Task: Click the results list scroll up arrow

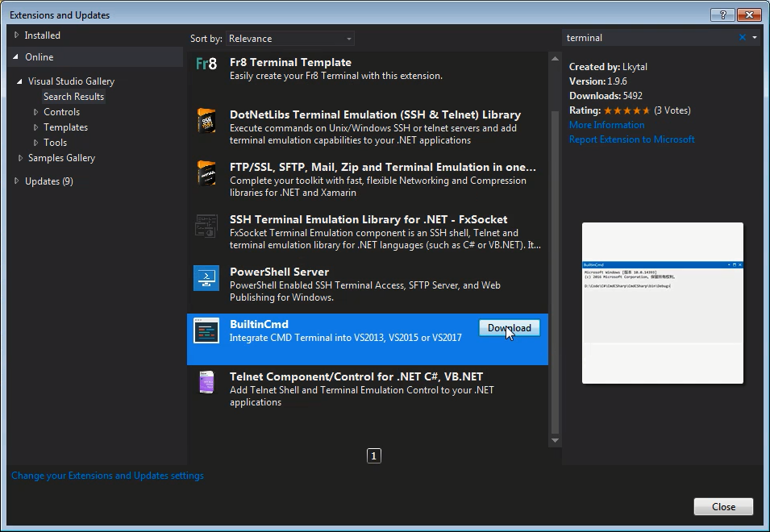Action: pyautogui.click(x=555, y=59)
